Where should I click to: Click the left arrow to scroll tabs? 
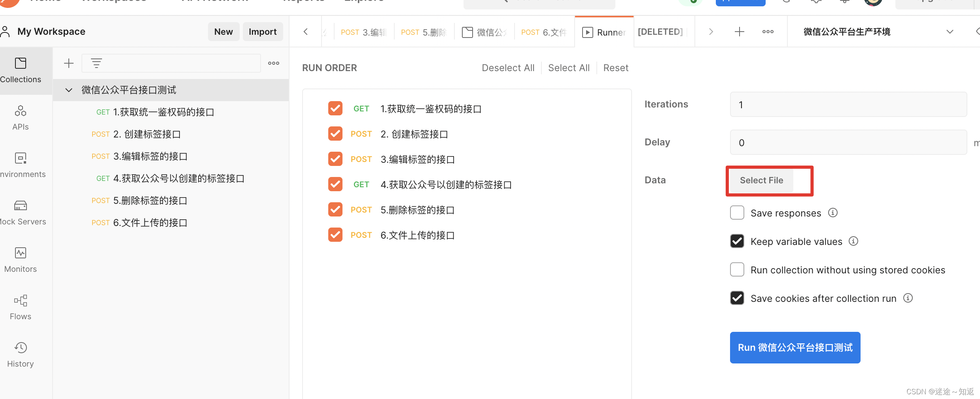click(x=306, y=32)
